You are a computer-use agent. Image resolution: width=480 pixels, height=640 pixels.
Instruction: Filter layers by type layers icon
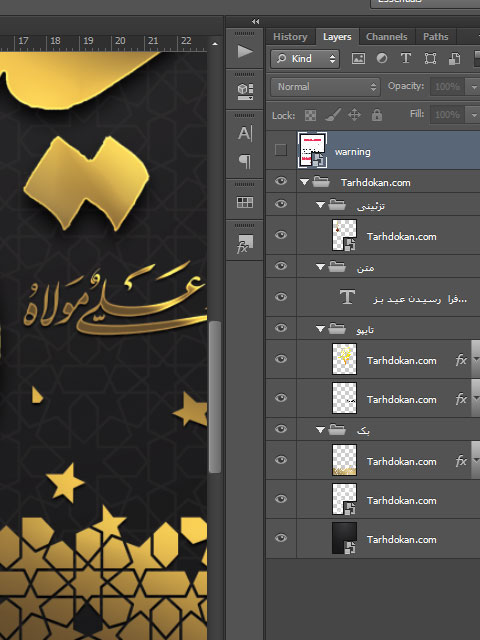406,58
